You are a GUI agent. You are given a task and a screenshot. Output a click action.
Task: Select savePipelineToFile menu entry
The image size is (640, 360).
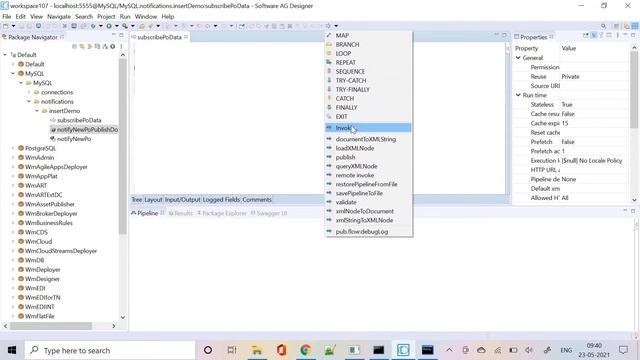tap(369, 193)
